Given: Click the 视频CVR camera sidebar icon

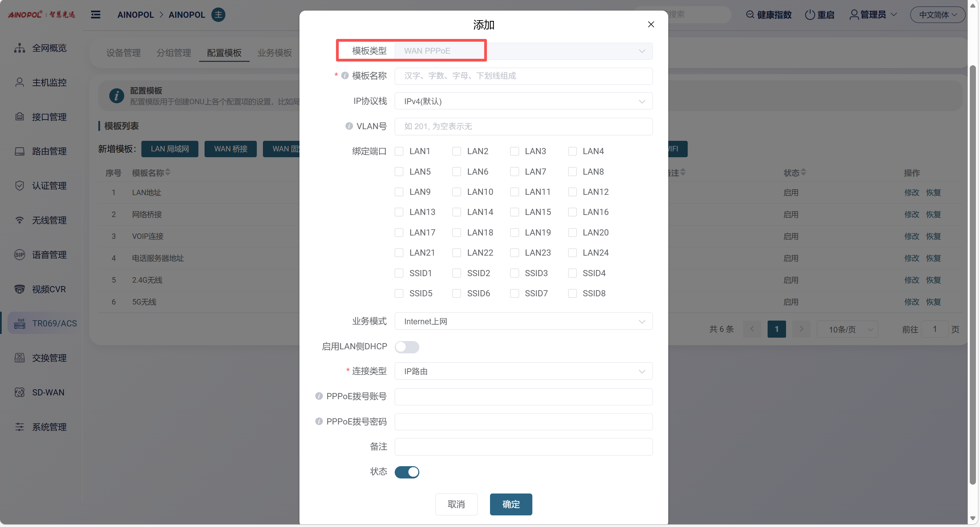Looking at the screenshot, I should pyautogui.click(x=19, y=289).
